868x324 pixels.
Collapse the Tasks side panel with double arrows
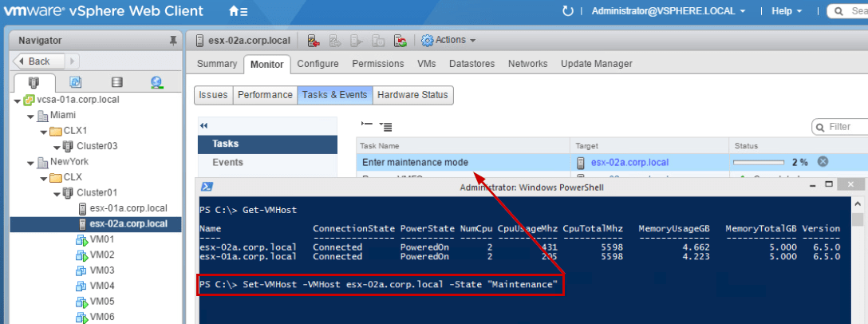(203, 126)
